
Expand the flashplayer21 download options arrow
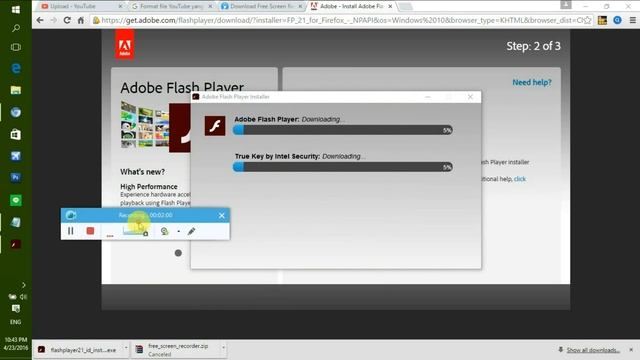(126, 348)
